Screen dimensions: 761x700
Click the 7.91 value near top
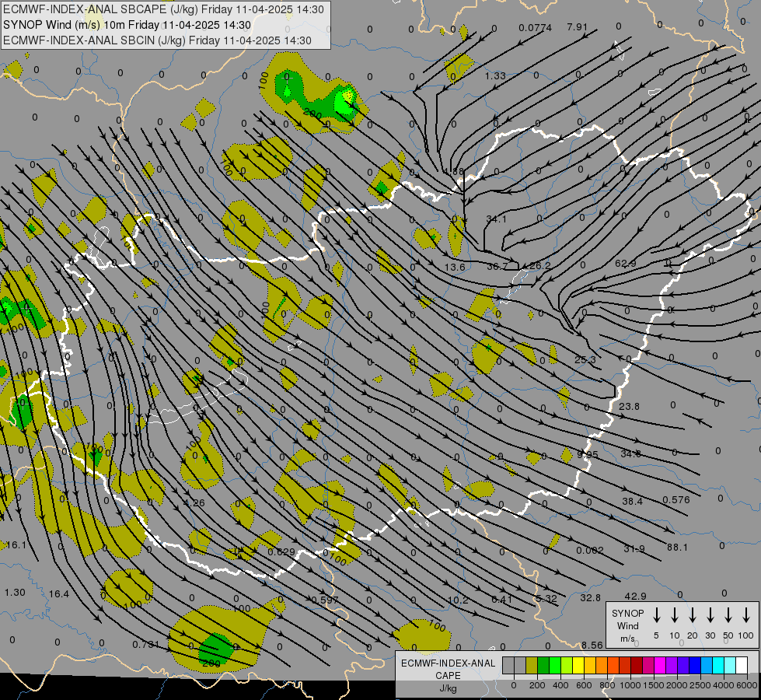[577, 26]
